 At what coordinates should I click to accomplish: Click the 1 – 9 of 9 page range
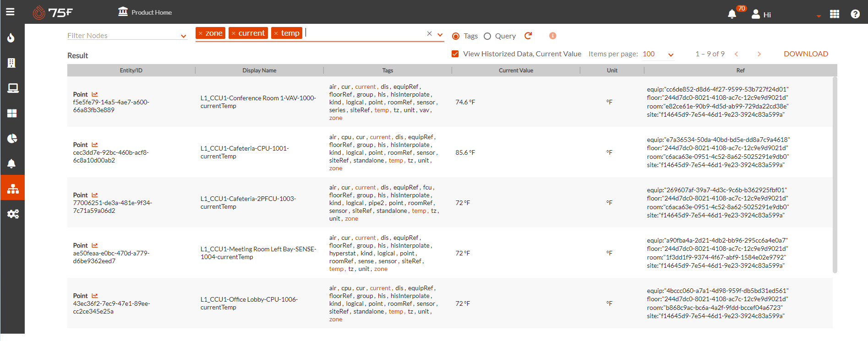(710, 54)
